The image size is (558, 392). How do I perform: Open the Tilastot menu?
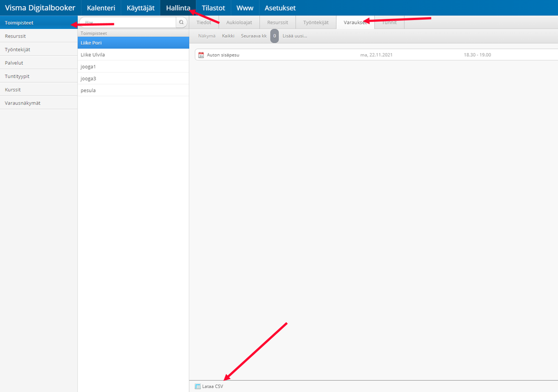click(213, 8)
